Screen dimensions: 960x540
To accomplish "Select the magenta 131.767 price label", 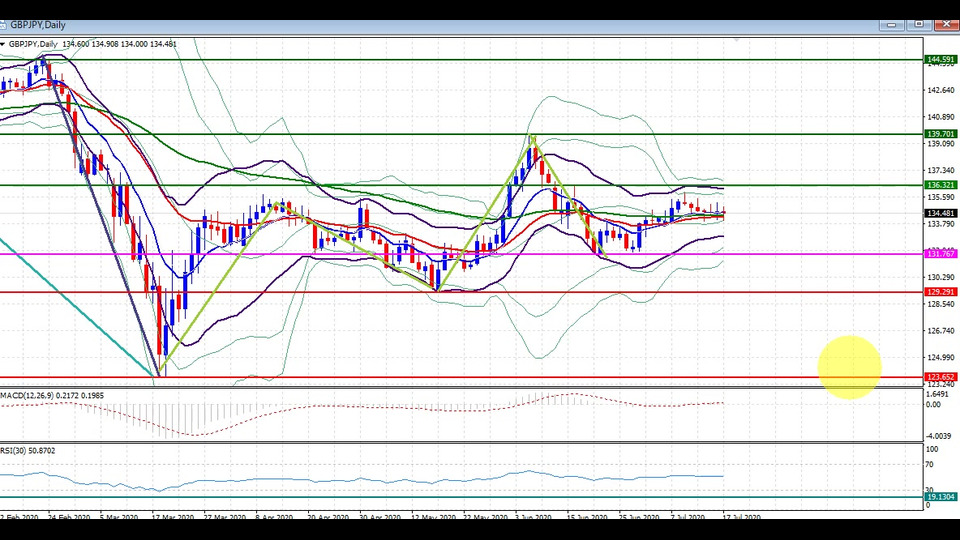I will tap(940, 254).
